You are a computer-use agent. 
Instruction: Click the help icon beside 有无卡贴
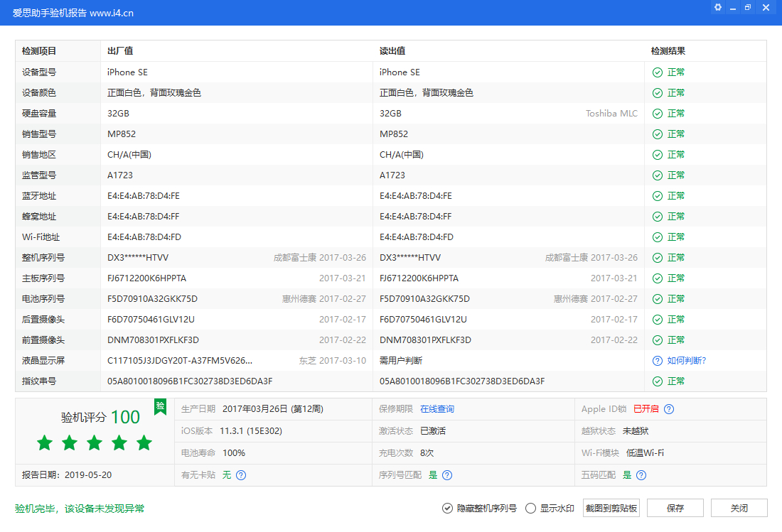[x=241, y=474]
